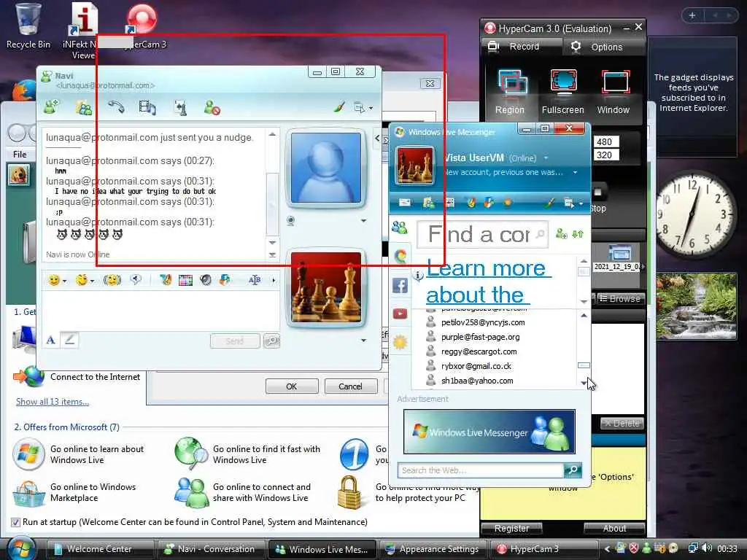Screen dimensions: 747x560
Task: Click the Windows Start orb
Action: 20,548
